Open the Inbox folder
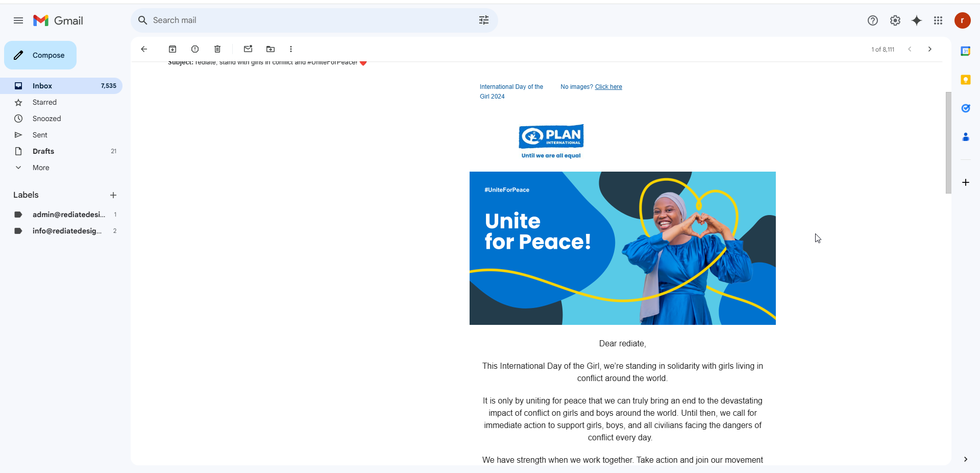 tap(42, 86)
